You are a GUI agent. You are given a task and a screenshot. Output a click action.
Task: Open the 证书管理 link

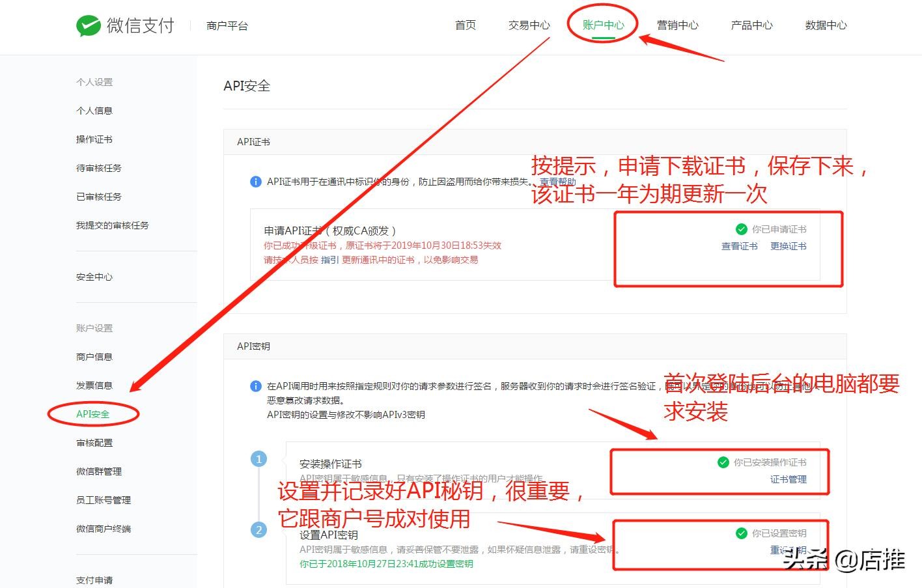788,479
